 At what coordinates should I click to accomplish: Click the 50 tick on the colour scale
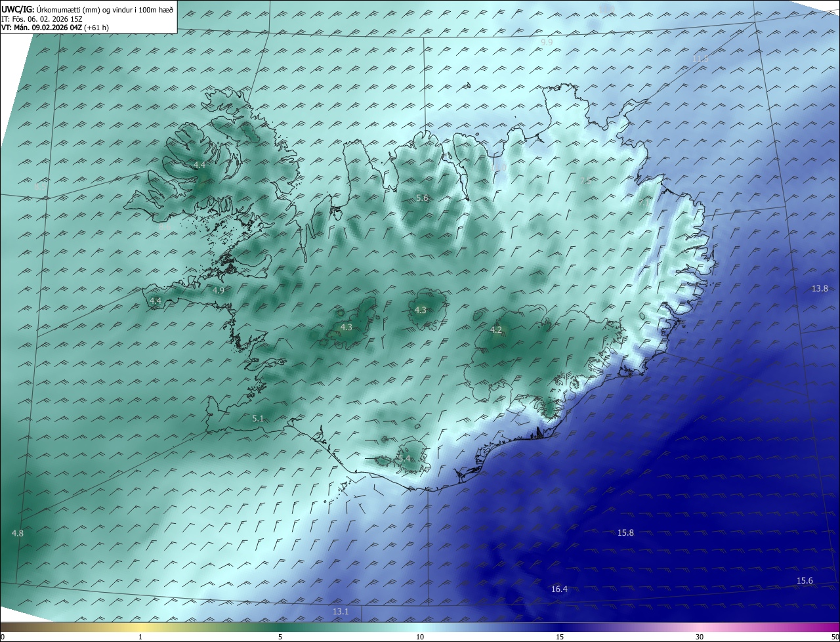(835, 637)
